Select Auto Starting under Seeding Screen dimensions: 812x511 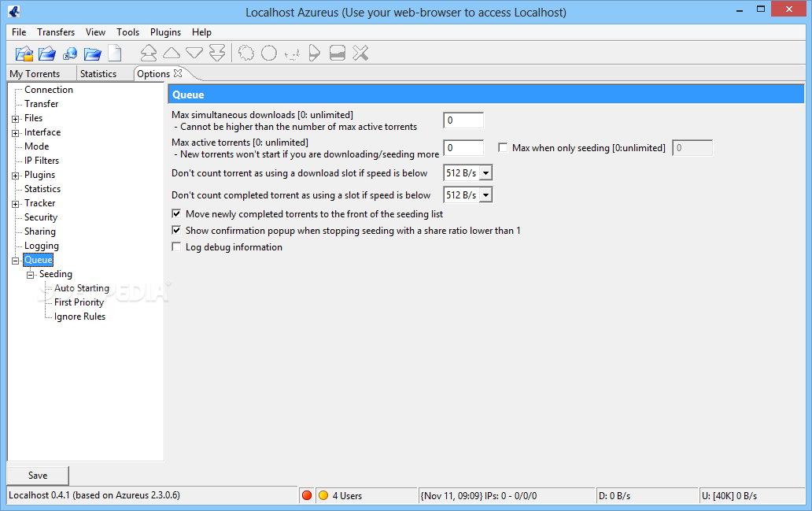[82, 288]
